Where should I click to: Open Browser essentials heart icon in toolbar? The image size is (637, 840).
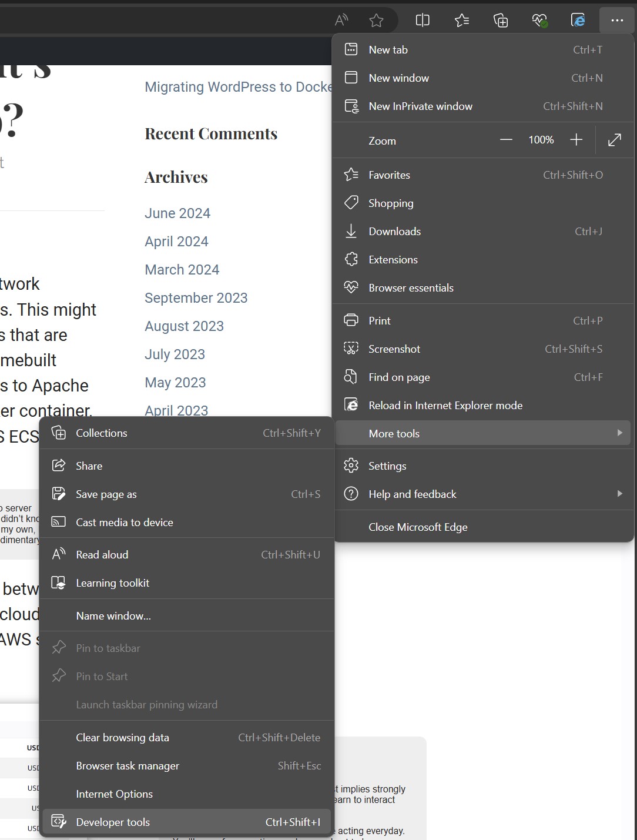tap(539, 21)
